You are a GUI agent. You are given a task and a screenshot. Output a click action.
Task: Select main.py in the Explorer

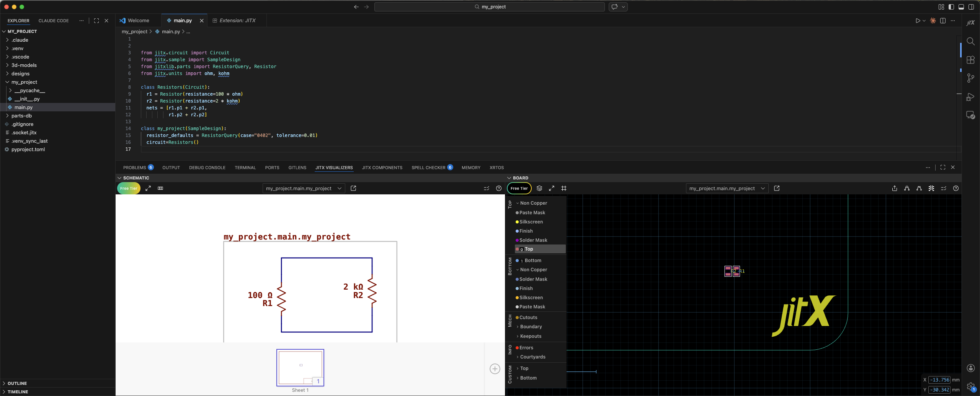(x=23, y=108)
